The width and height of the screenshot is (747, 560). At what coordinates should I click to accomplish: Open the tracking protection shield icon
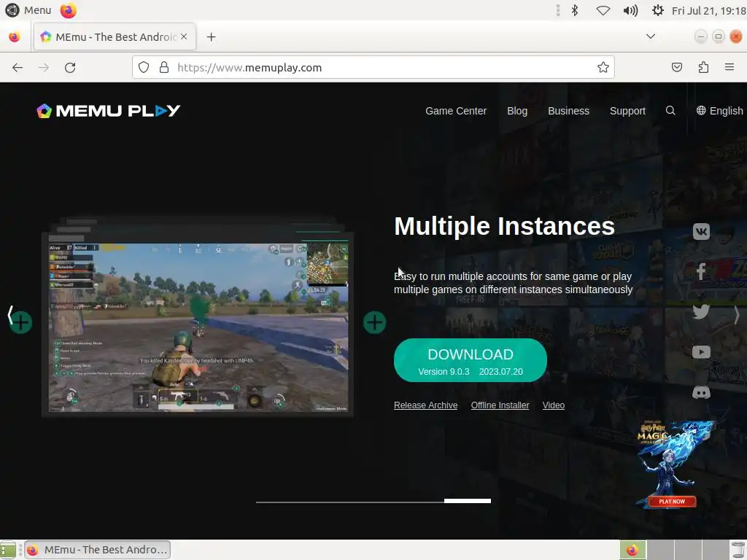(x=144, y=68)
